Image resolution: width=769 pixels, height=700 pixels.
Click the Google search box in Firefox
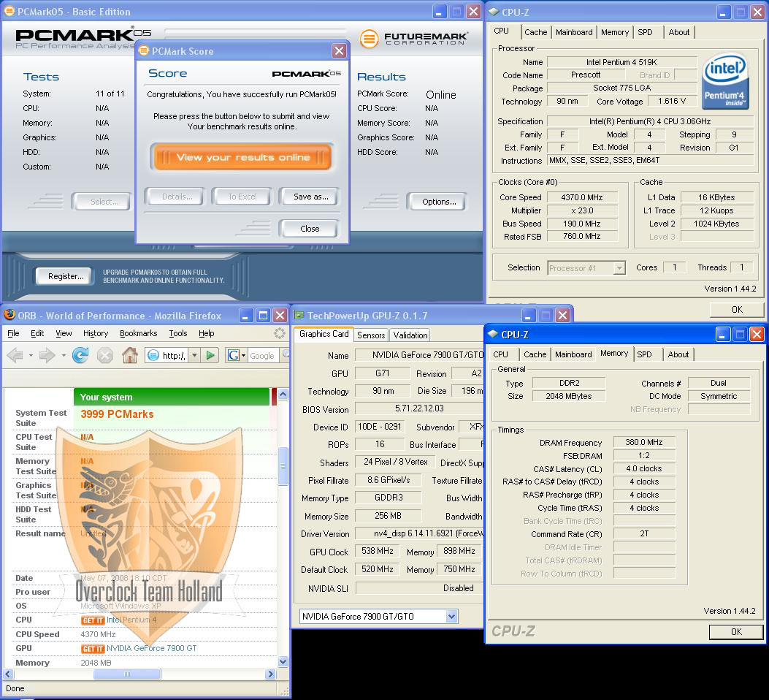click(264, 355)
